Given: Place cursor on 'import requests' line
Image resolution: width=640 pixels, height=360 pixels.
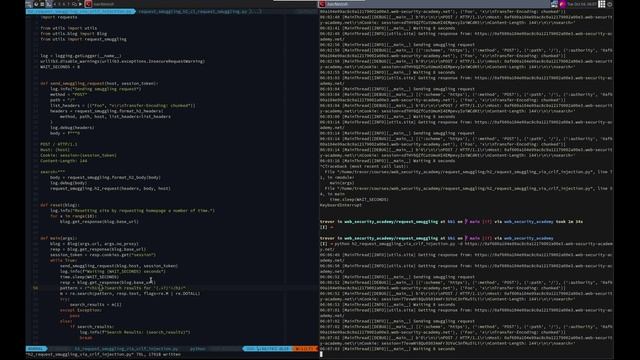Looking at the screenshot, I should tap(58, 17).
